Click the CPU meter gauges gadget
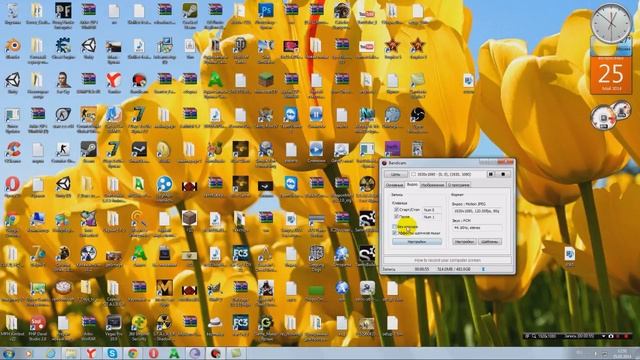 point(611,115)
